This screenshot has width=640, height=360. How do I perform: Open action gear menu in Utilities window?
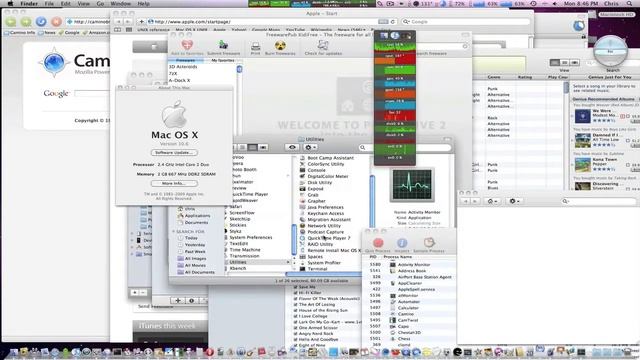pos(310,147)
